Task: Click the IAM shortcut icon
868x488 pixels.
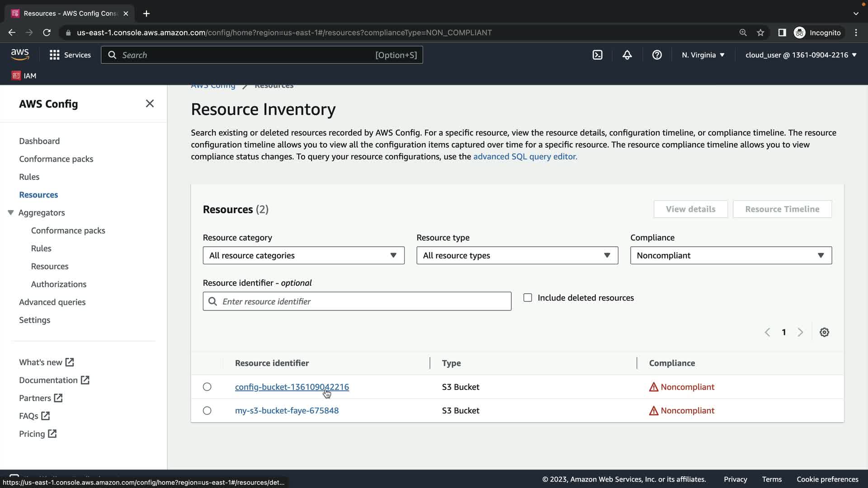Action: coord(16,75)
